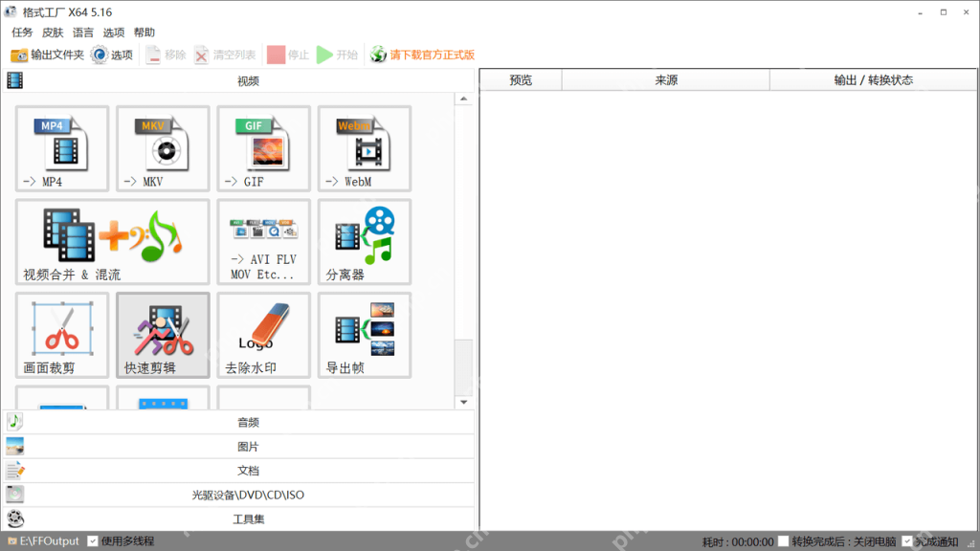Enable 转换完成后:关闭电脑 checkbox

click(783, 541)
